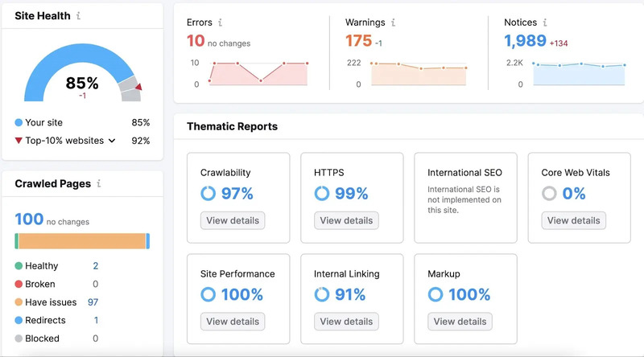Image resolution: width=644 pixels, height=357 pixels.
Task: Click the Core Web Vitals ring icon
Action: click(550, 193)
